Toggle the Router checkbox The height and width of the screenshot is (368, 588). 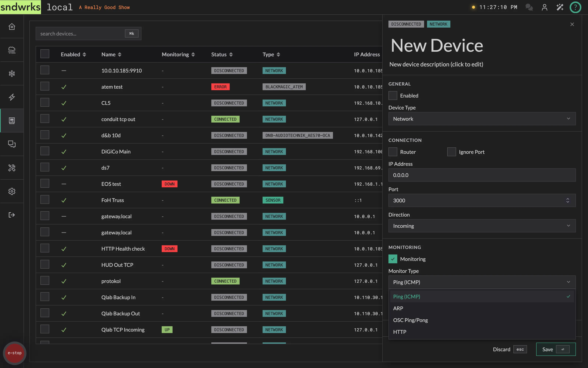pyautogui.click(x=393, y=152)
